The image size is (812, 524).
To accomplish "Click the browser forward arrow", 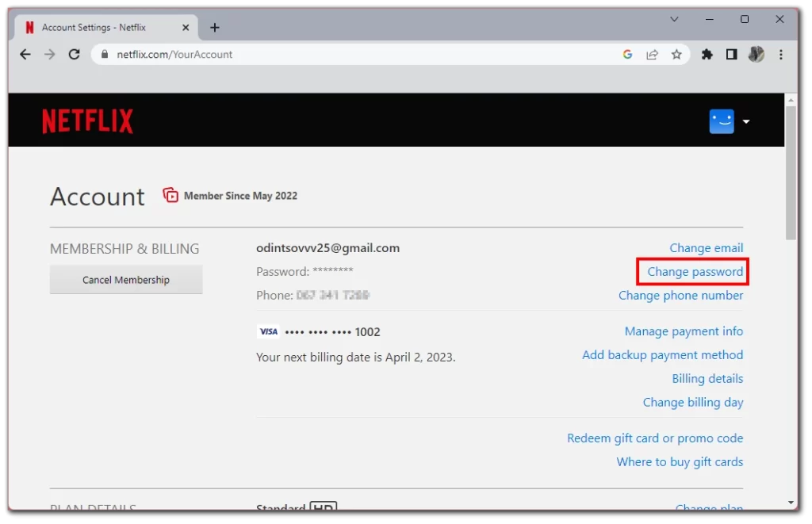I will pos(50,55).
